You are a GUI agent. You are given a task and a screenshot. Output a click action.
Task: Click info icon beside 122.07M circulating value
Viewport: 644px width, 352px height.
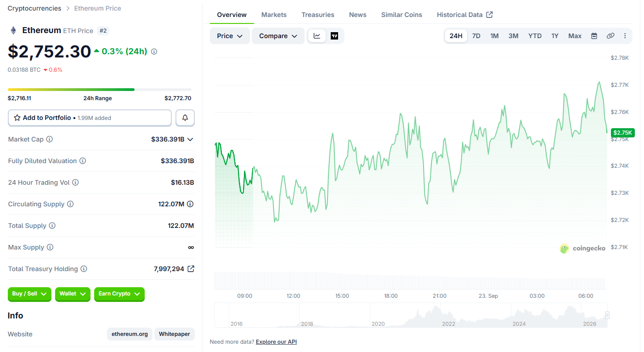(x=190, y=204)
